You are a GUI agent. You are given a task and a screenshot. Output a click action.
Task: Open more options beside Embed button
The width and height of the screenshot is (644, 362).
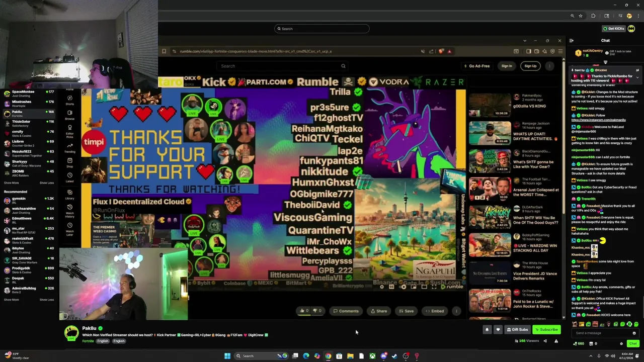[x=456, y=311]
